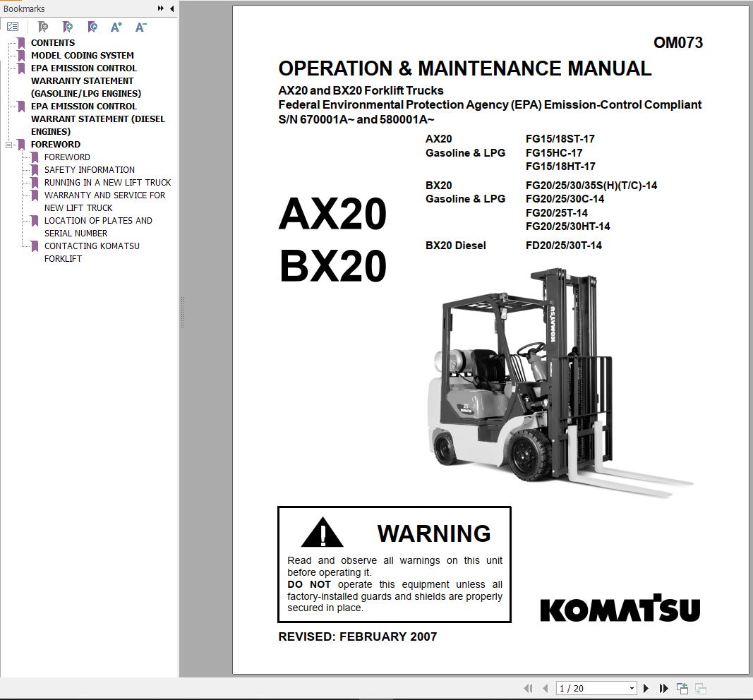Image resolution: width=753 pixels, height=700 pixels.
Task: Click the FG15HC-17 model text
Action: coord(554,153)
